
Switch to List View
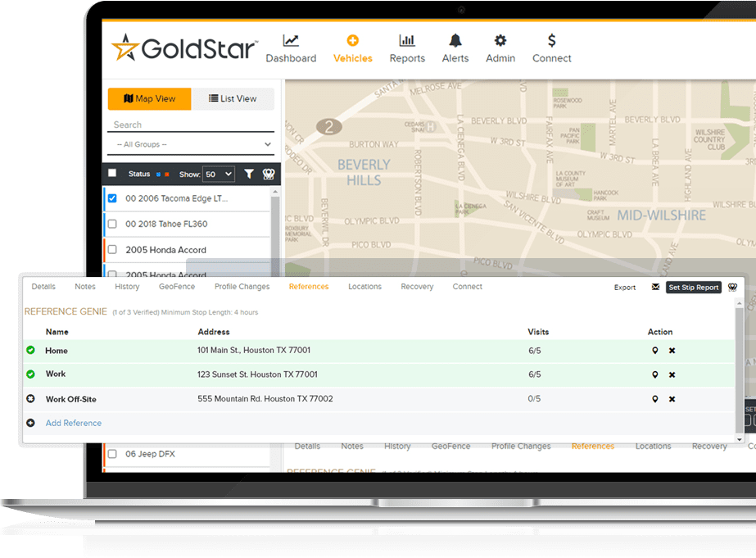(233, 98)
